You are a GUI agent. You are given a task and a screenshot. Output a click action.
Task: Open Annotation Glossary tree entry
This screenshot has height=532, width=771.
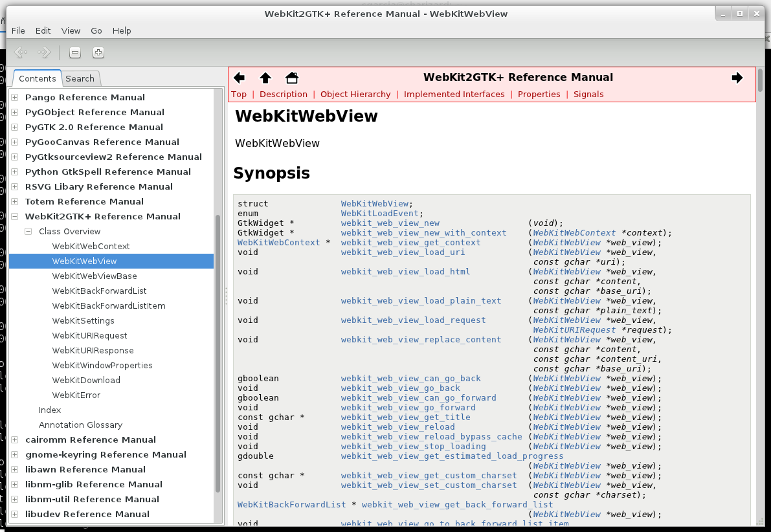pyautogui.click(x=81, y=425)
